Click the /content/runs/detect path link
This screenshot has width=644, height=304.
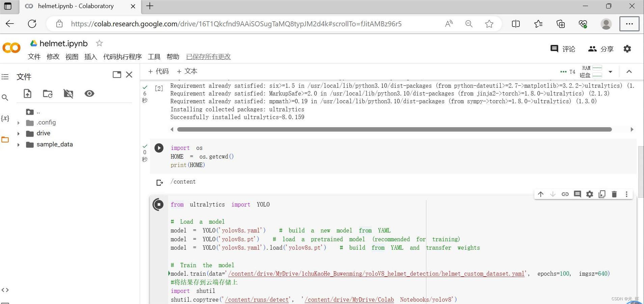[257, 300]
